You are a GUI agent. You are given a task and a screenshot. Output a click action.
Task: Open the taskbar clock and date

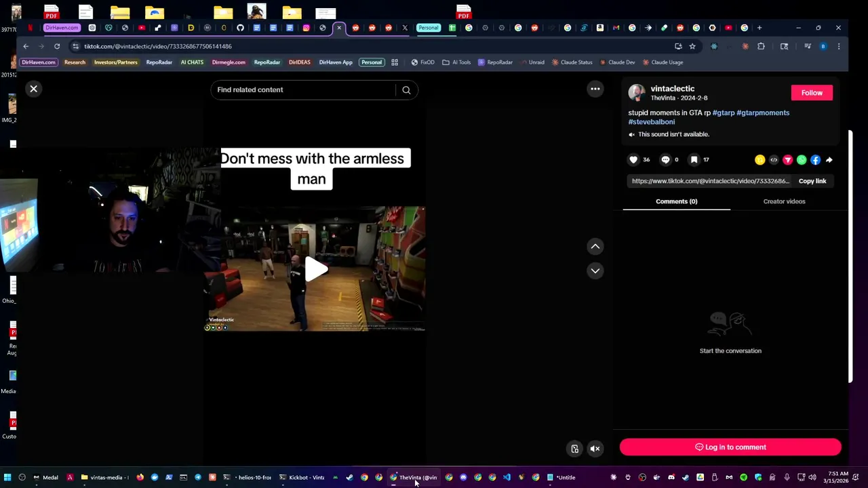click(x=837, y=477)
